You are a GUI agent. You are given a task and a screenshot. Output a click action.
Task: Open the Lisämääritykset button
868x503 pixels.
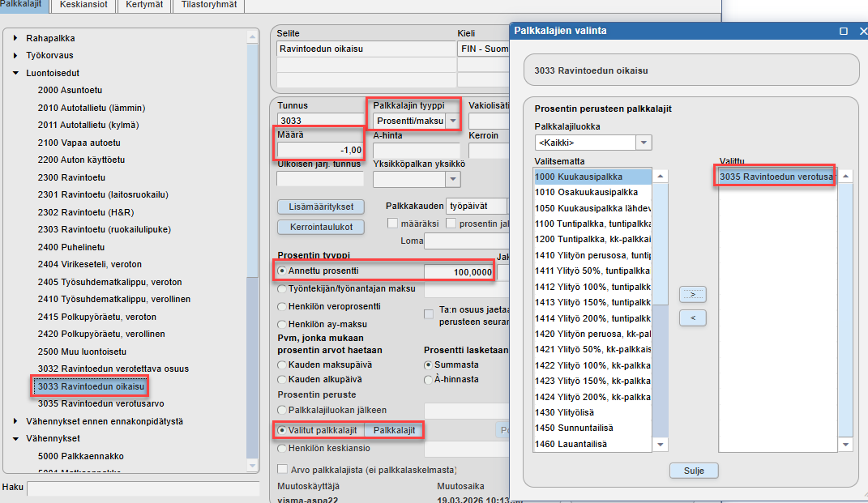click(x=321, y=207)
